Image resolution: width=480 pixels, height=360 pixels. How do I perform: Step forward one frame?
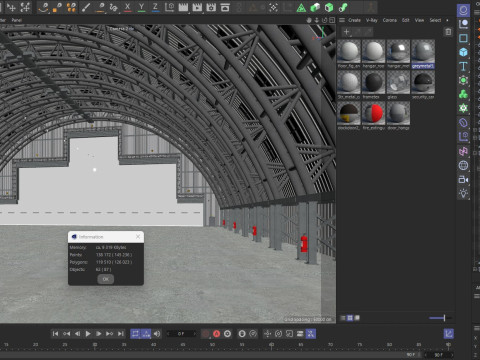[99, 334]
